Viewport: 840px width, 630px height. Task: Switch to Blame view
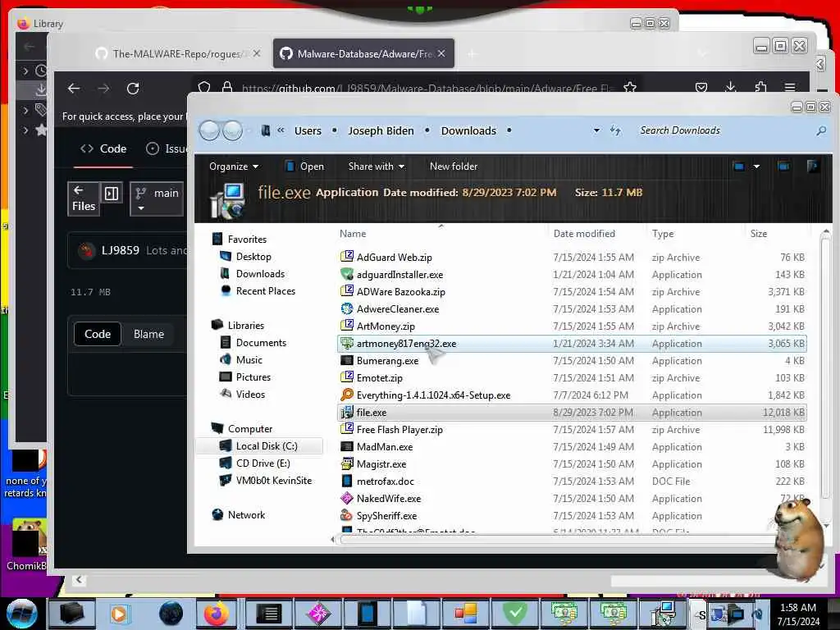[149, 334]
